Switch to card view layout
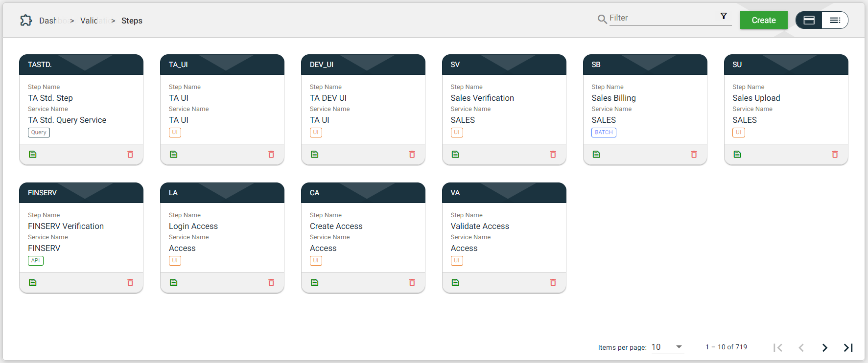Viewport: 868px width, 363px height. [809, 20]
